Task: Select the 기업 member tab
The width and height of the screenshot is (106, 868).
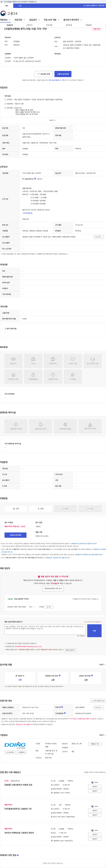Action: [20, 6]
